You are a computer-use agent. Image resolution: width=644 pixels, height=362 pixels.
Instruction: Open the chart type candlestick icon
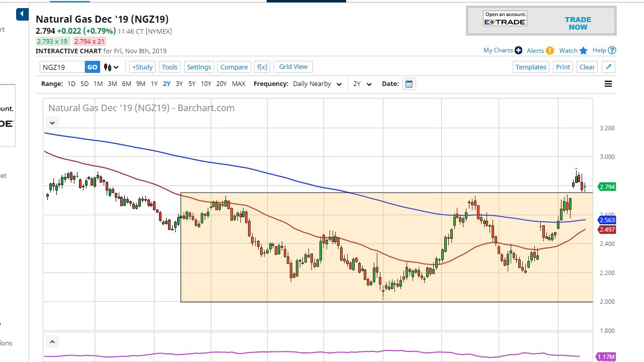pos(108,67)
